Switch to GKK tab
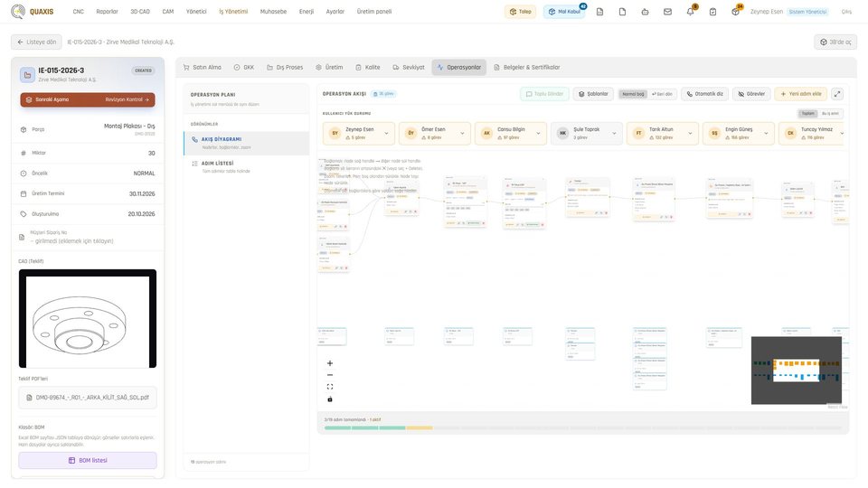Image resolution: width=868 pixels, height=488 pixels. point(243,68)
